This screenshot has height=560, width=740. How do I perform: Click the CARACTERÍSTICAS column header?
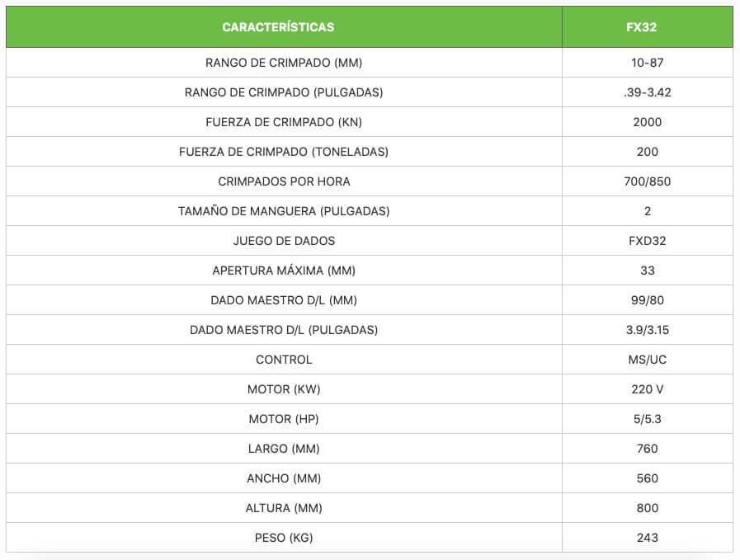(278, 27)
